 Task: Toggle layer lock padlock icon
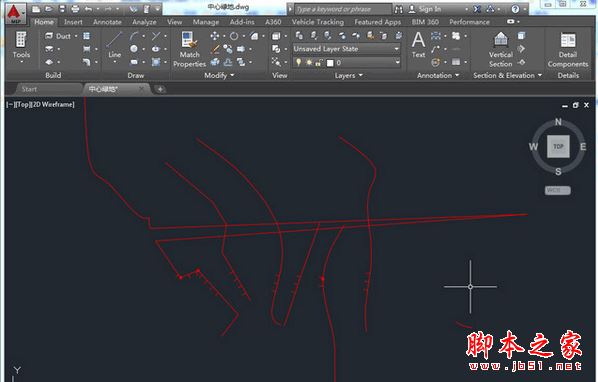coord(318,62)
